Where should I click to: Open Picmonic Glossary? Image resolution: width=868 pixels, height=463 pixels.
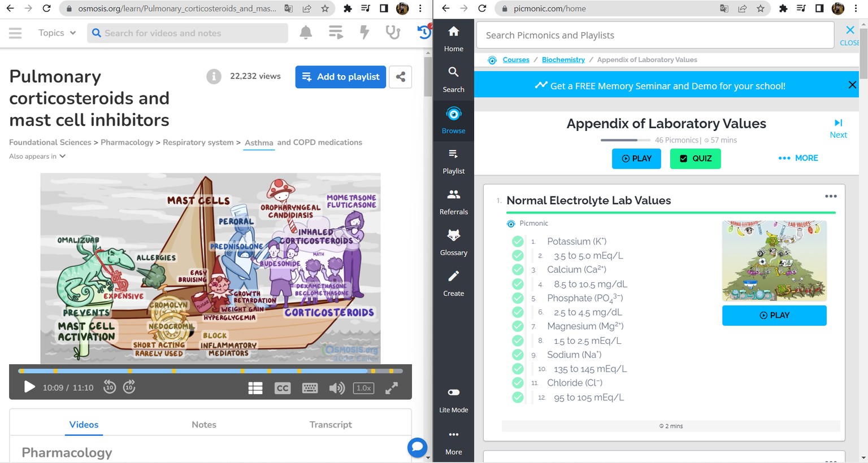tap(453, 243)
